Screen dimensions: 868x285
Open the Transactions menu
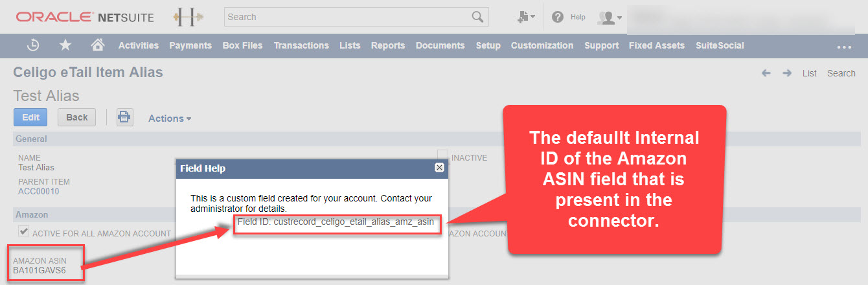301,45
